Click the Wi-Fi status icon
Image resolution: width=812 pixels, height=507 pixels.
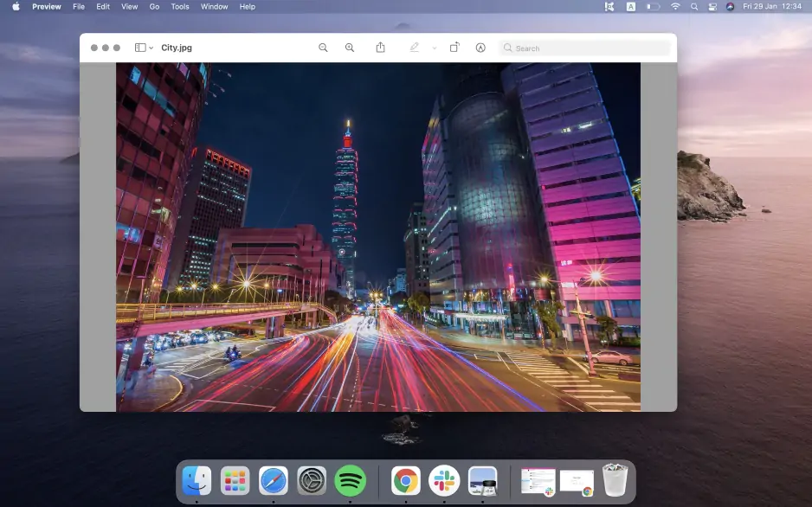[x=675, y=7]
